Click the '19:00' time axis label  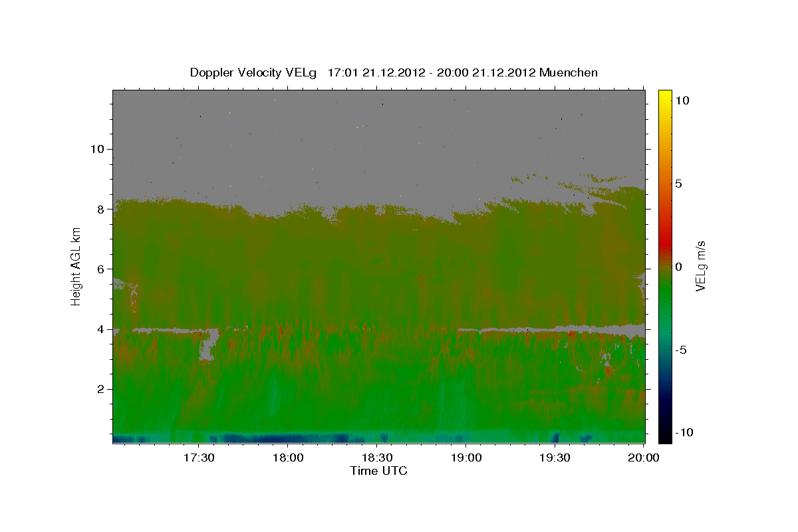[x=465, y=458]
